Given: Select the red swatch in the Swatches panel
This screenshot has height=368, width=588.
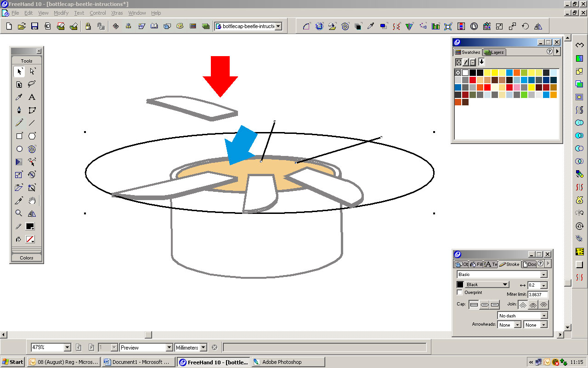Looking at the screenshot, I should [x=473, y=80].
